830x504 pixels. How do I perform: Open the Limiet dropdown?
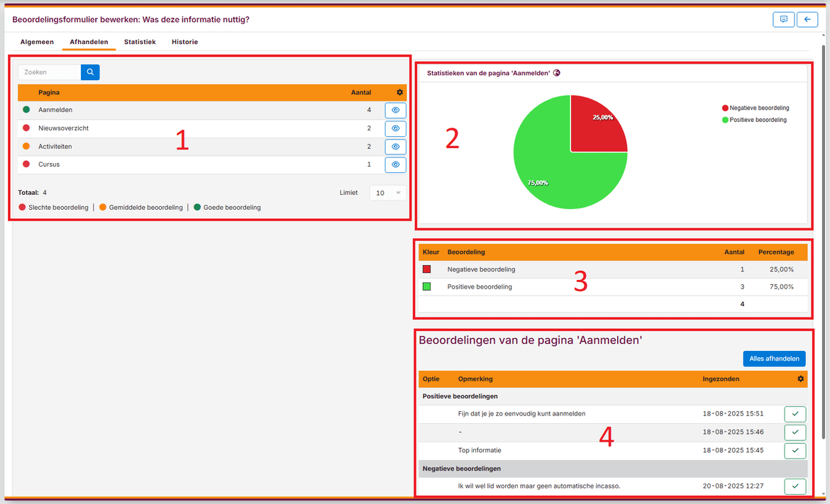pyautogui.click(x=388, y=193)
